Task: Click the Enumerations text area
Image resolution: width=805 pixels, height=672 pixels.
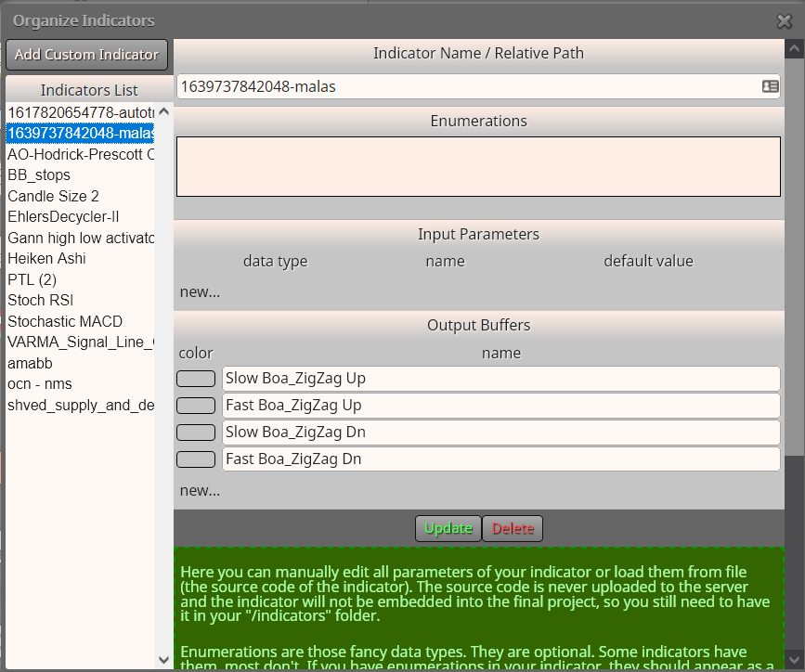Action: pos(478,166)
